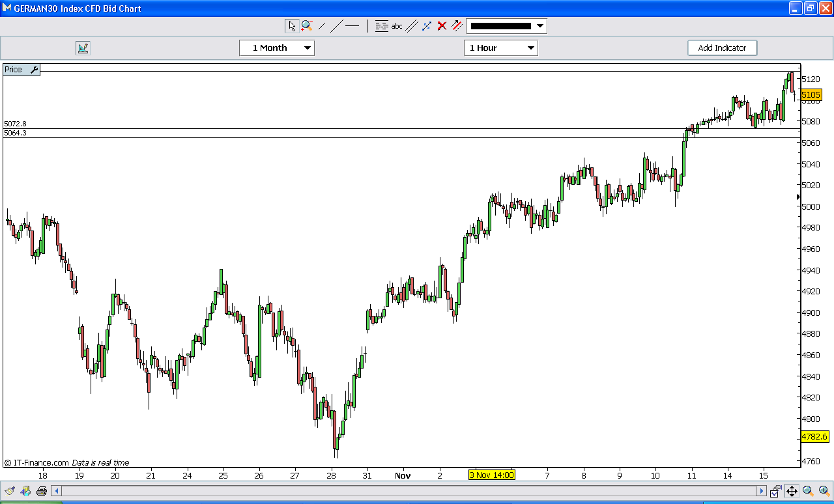Click the Add Indicator button

click(722, 48)
